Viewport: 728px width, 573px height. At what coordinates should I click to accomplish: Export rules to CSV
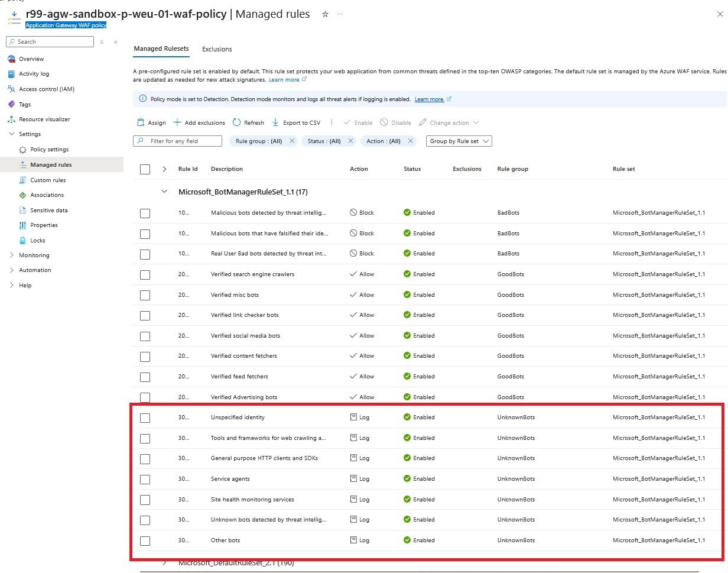click(x=276, y=123)
